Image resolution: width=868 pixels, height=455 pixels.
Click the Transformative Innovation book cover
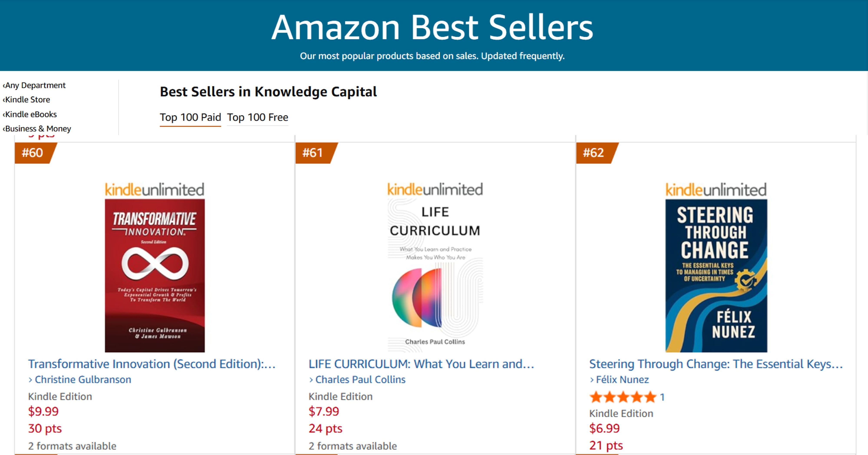[x=155, y=275]
